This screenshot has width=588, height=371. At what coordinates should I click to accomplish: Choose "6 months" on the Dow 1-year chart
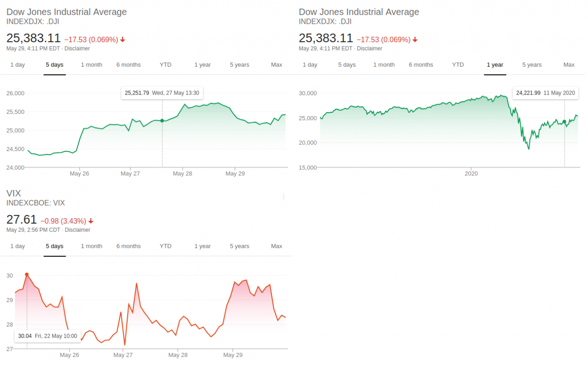point(421,65)
